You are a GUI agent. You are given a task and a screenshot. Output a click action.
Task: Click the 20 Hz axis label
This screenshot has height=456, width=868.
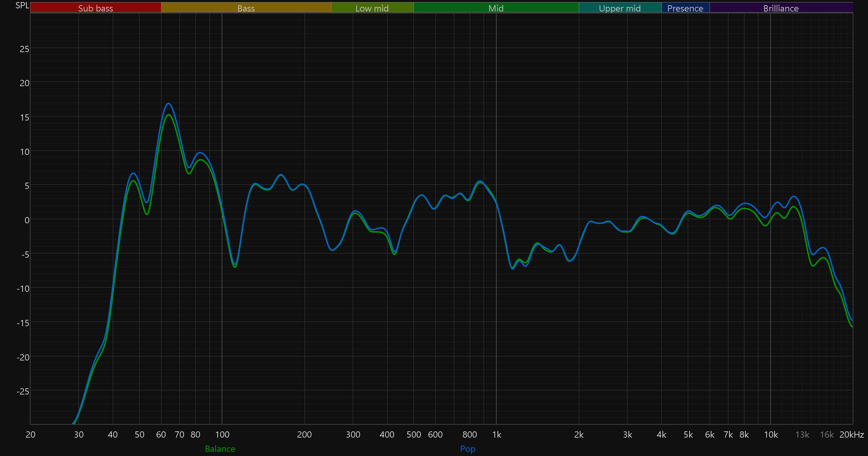pos(31,434)
